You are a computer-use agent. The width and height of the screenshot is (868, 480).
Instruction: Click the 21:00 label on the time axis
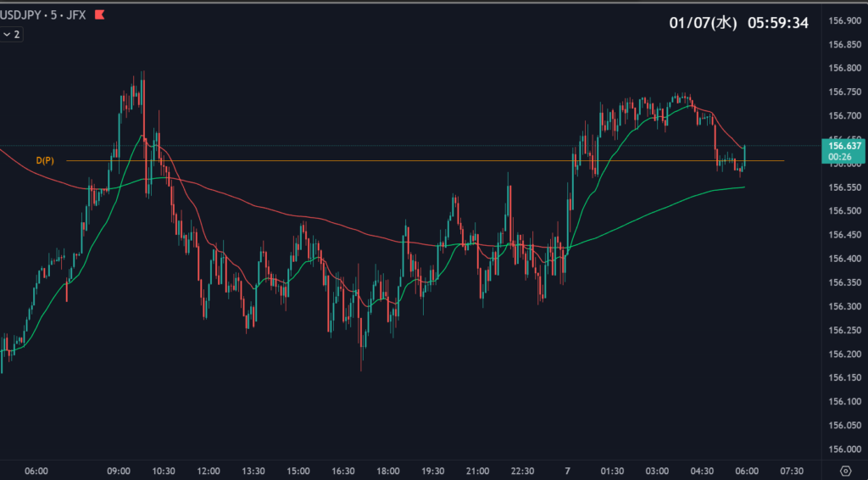pyautogui.click(x=477, y=472)
